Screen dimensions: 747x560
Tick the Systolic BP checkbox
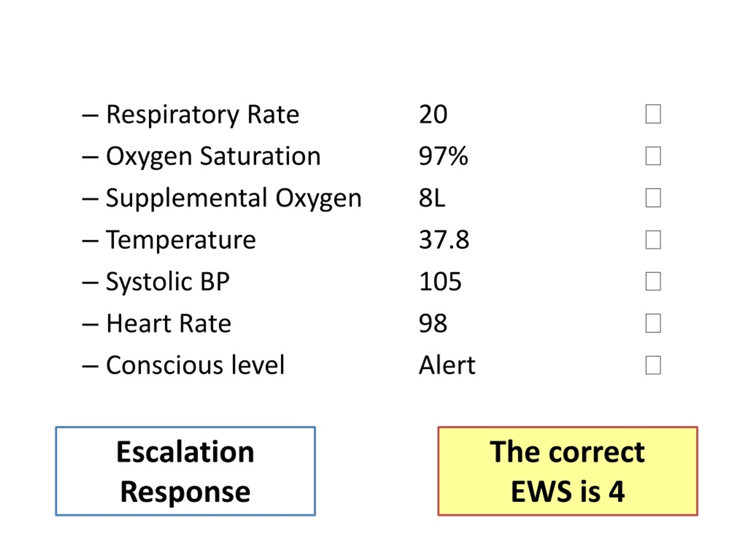tap(653, 281)
